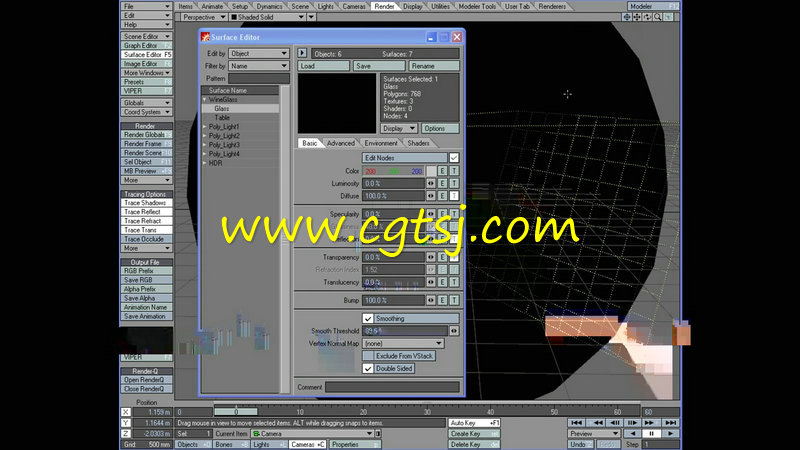Image resolution: width=800 pixels, height=450 pixels.
Task: Click the next keyframe fast-forward button
Action: 651,423
